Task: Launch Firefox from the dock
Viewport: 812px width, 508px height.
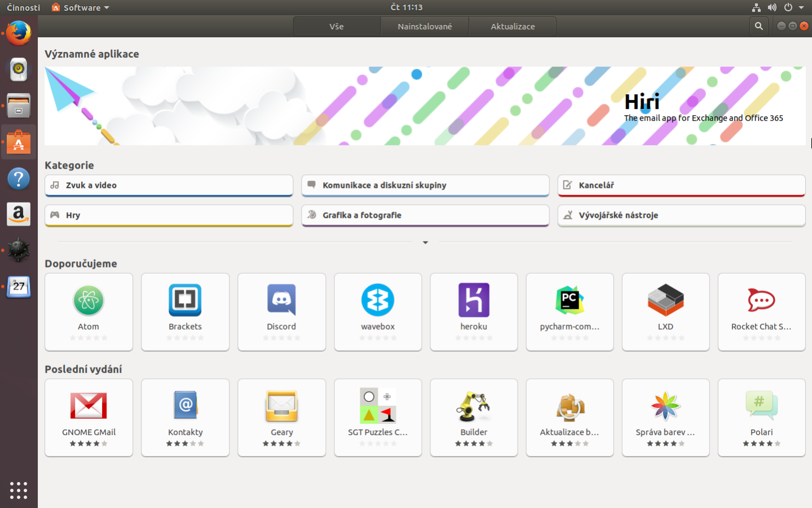Action: 19,33
